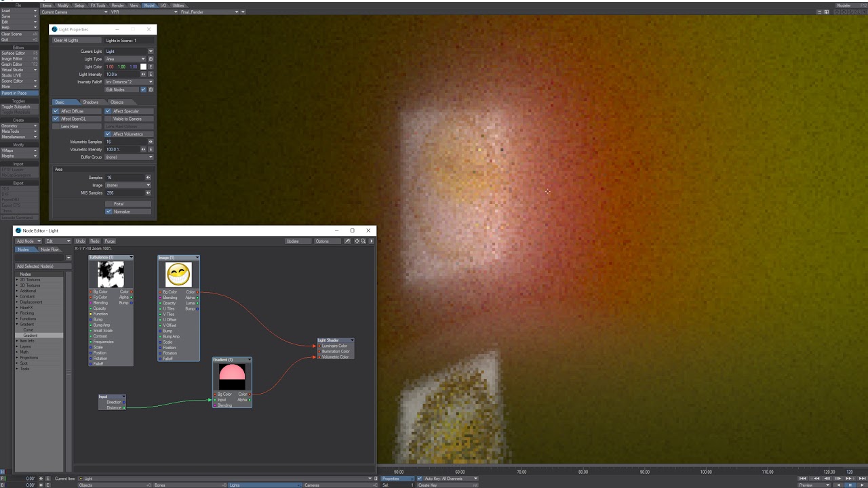868x488 pixels.
Task: Click the Light Color envelope E button
Action: [151, 66]
